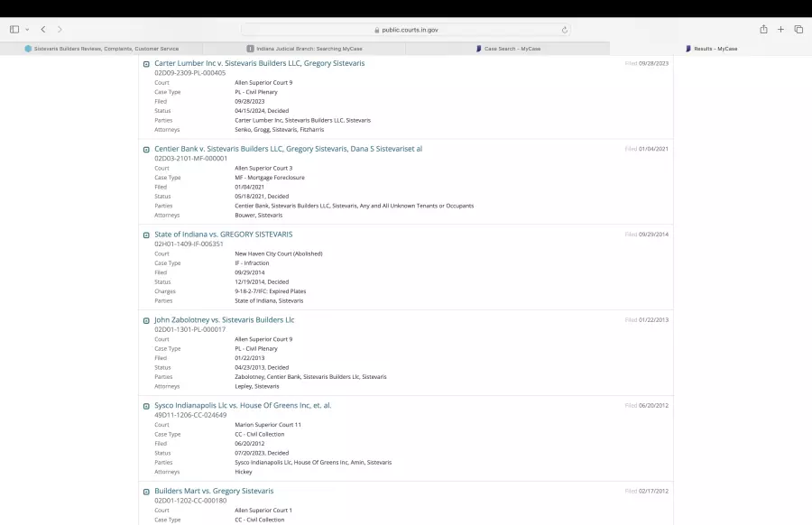Open Sysco Indianapolis vs. House Of Greens link
This screenshot has width=812, height=525.
pyautogui.click(x=243, y=406)
